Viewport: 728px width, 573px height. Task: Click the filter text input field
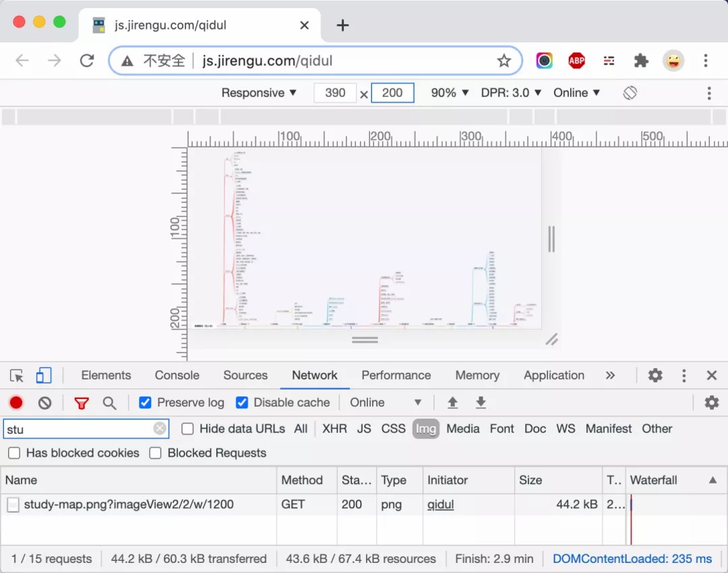click(78, 429)
